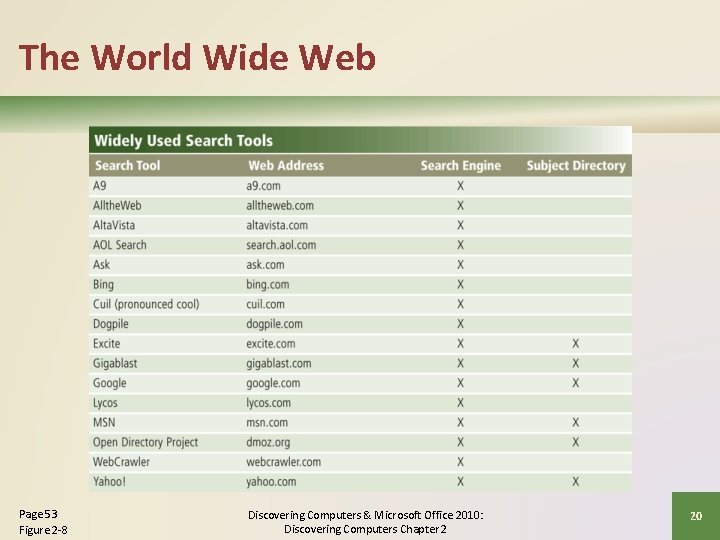Click the 'Page 53' footer text
This screenshot has height=540, width=720.
point(38,514)
